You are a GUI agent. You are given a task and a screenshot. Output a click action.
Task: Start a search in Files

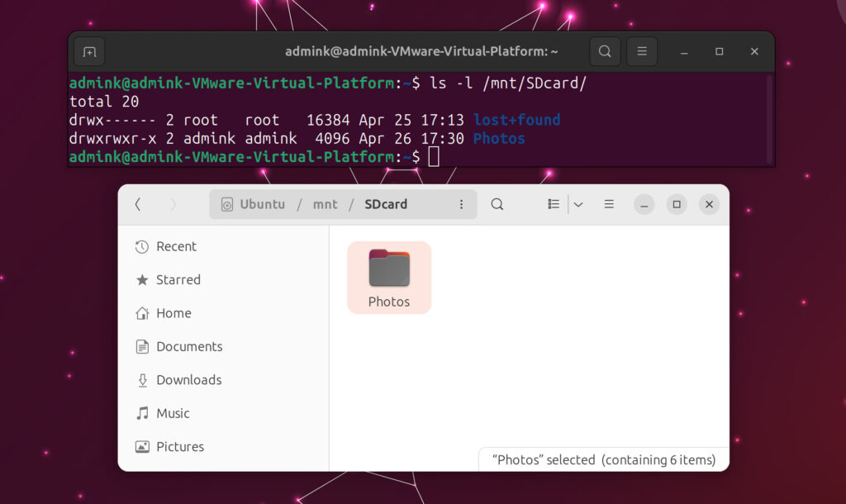[x=497, y=204]
